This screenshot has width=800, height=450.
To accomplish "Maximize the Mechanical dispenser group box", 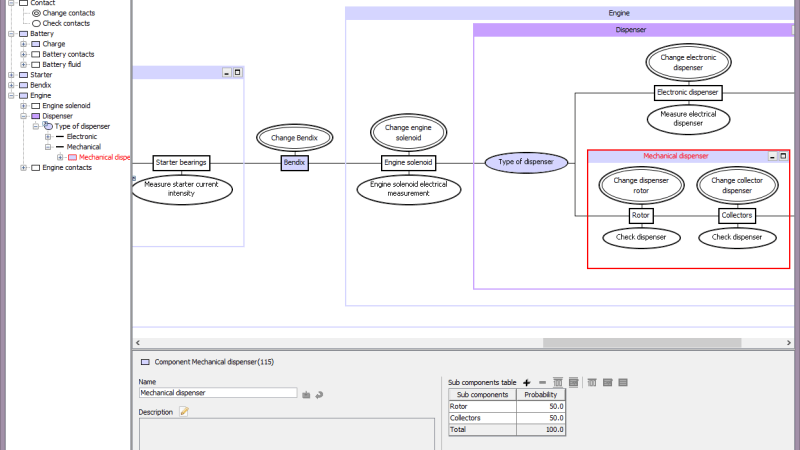I will pyautogui.click(x=783, y=156).
